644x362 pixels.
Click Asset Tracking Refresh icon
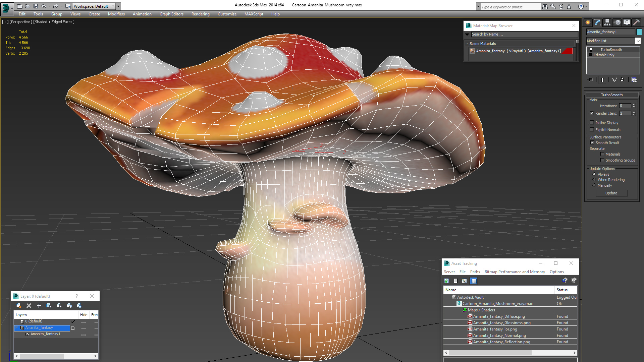click(446, 281)
